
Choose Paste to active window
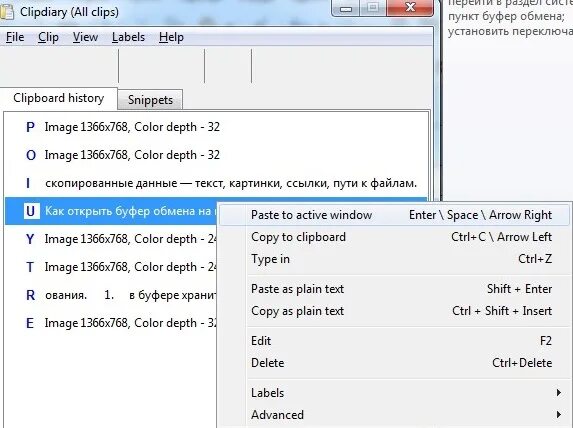coord(394,215)
